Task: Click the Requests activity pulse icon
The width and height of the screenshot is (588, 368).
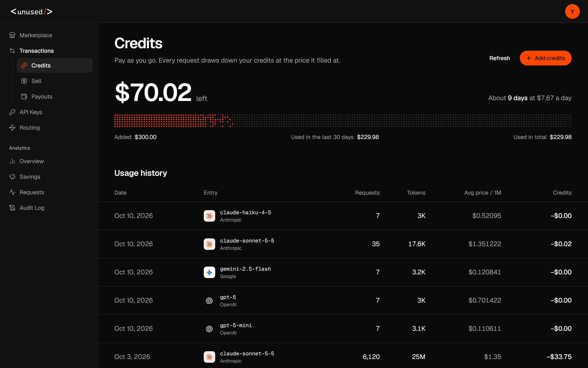Action: 12,192
